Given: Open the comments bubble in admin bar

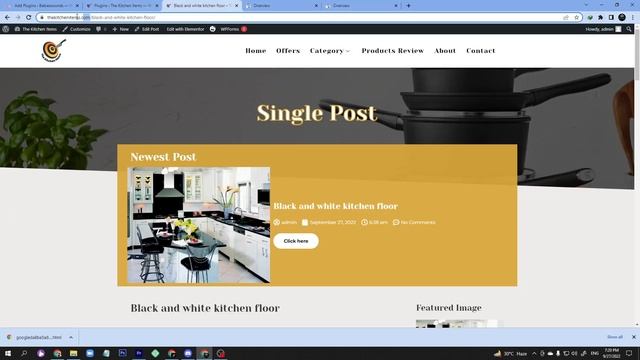Looking at the screenshot, I should [x=100, y=29].
